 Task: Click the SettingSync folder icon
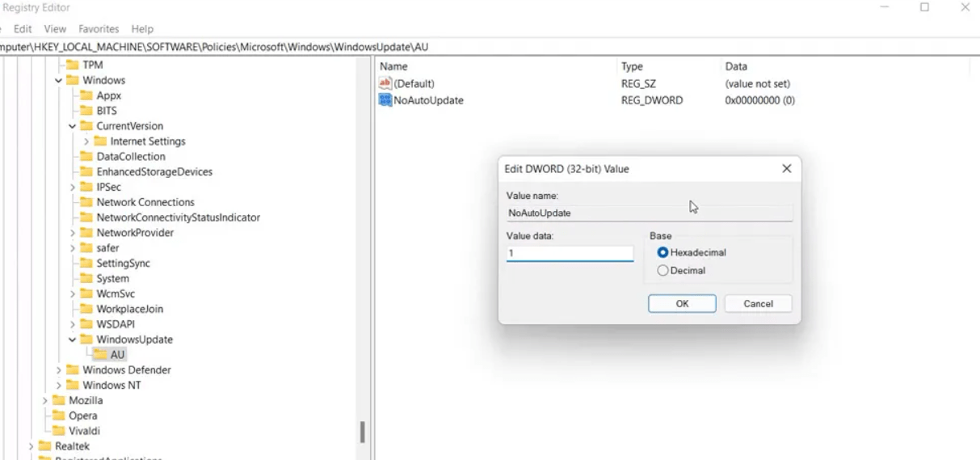tap(86, 264)
